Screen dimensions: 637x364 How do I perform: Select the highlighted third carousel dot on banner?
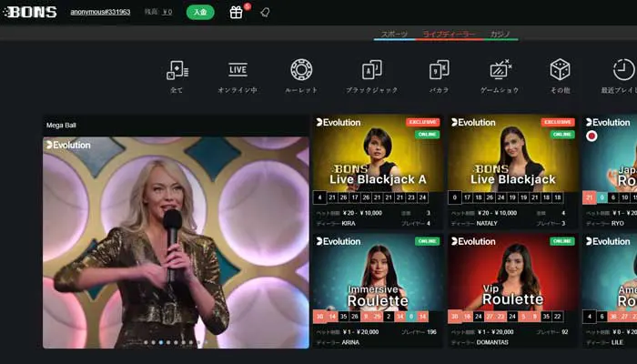pos(161,342)
